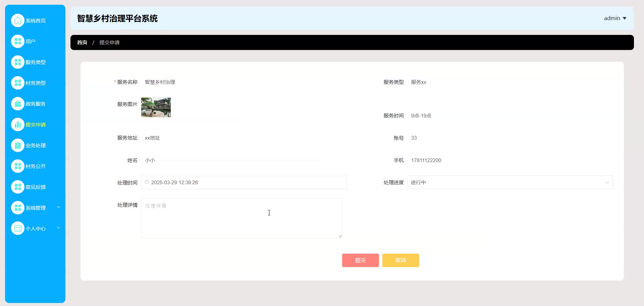This screenshot has width=644, height=306.
Task: Open the 服务类型 menu item
Action: click(35, 62)
